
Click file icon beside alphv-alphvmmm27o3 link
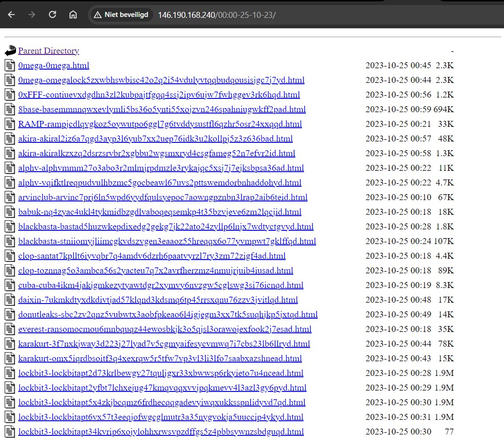[x=10, y=168]
